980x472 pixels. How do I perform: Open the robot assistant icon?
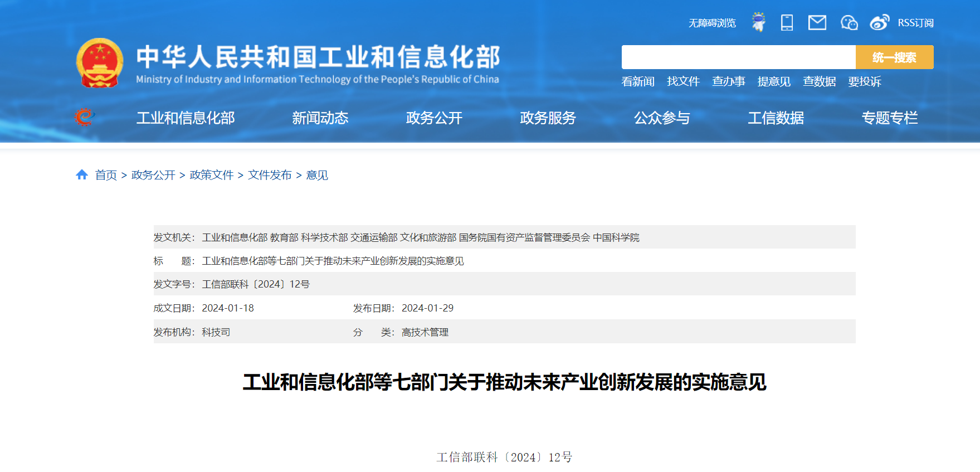click(x=758, y=22)
